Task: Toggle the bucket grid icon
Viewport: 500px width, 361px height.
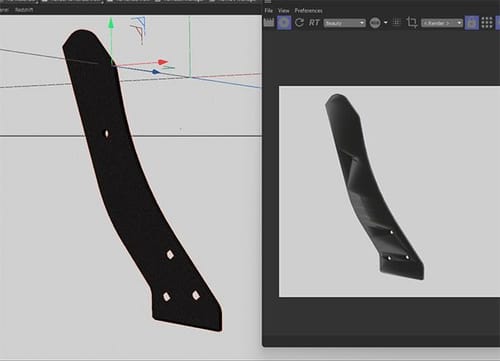Action: click(396, 22)
